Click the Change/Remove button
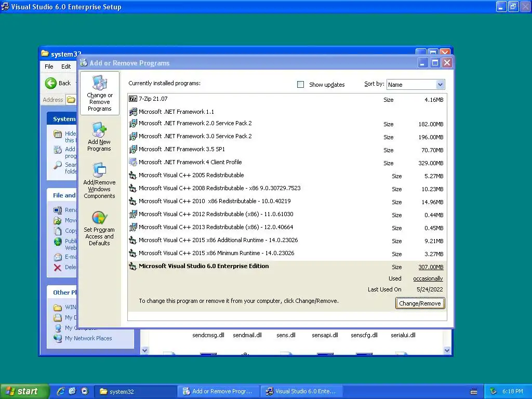Viewport: 532px width, 399px height. (x=420, y=303)
